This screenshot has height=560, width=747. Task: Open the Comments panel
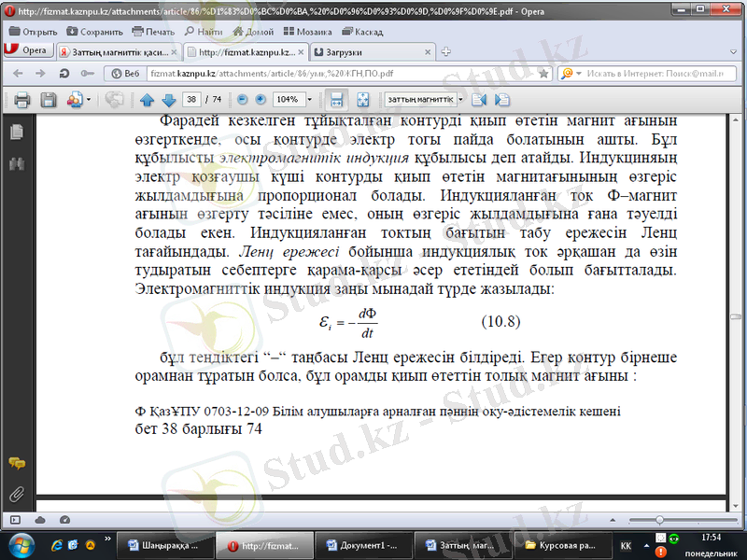point(17,463)
